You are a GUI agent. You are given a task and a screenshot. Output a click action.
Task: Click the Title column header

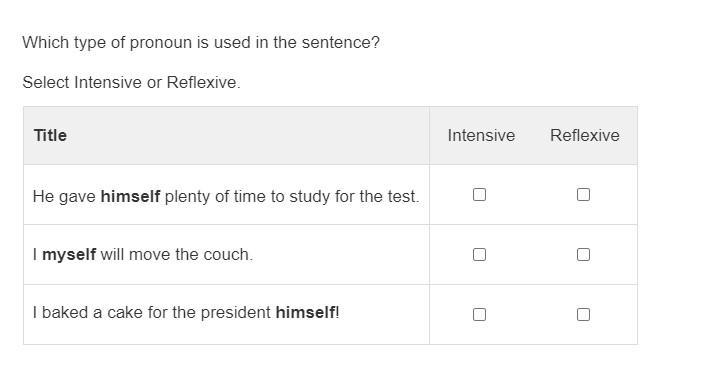50,136
